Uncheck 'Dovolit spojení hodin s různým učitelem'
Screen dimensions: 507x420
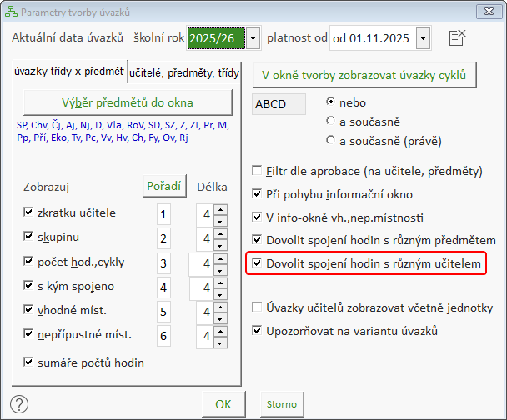[259, 264]
